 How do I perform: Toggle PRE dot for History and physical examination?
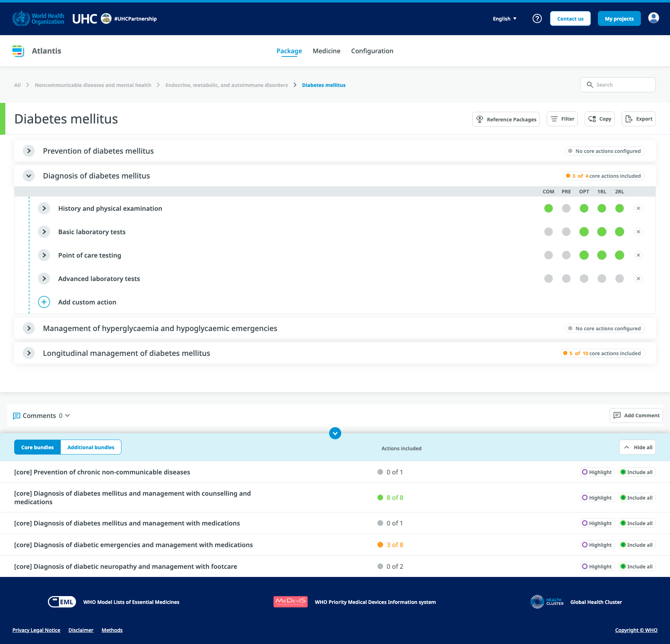566,208
